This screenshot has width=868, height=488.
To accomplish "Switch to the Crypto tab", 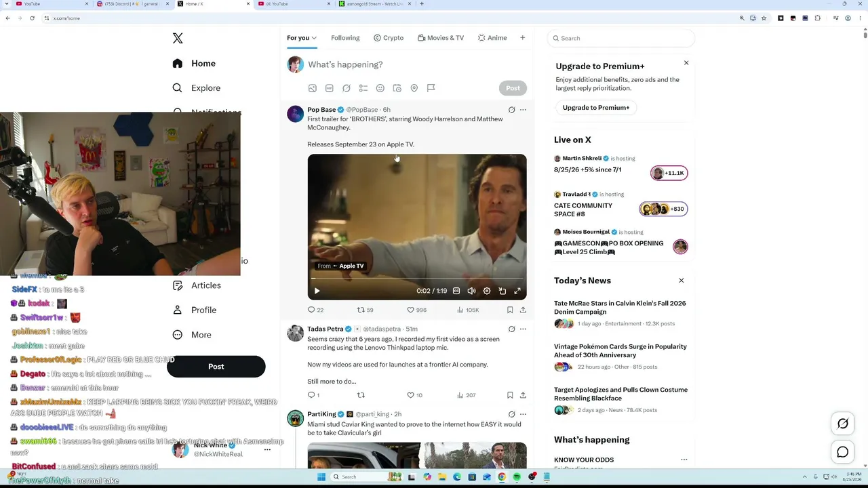I will click(x=389, y=38).
